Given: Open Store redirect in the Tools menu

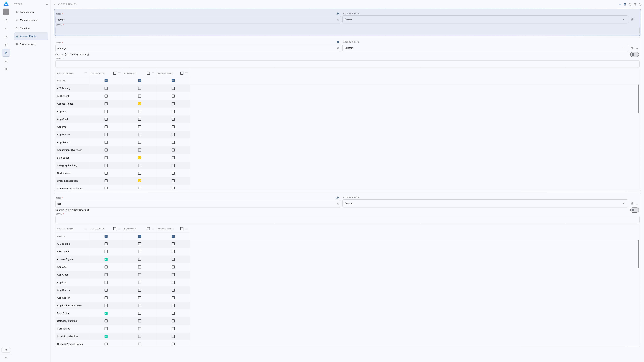Looking at the screenshot, I should click(28, 44).
